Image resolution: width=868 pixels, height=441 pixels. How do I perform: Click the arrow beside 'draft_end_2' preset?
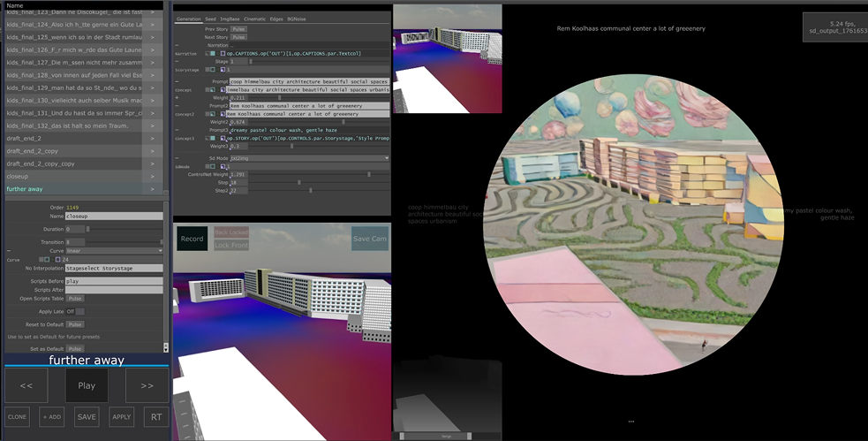point(152,139)
